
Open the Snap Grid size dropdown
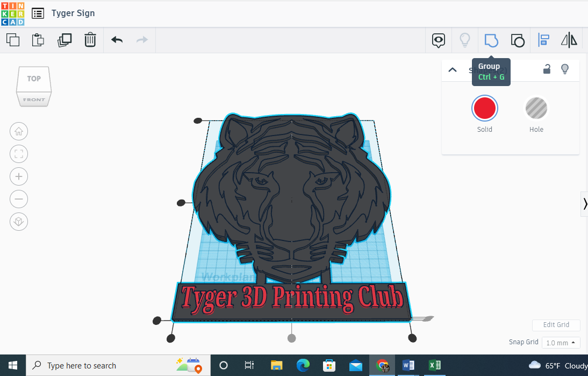(x=561, y=342)
